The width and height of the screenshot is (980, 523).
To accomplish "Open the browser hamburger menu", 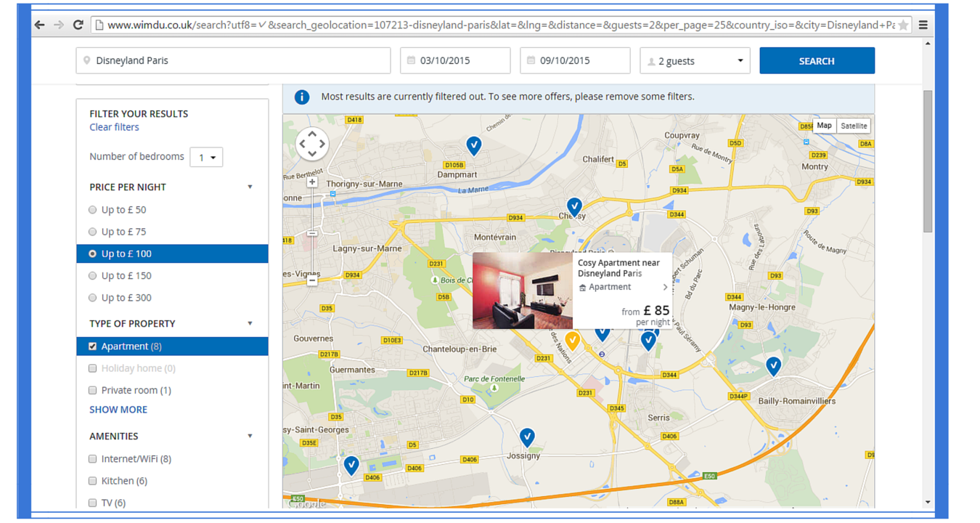I will tap(923, 25).
